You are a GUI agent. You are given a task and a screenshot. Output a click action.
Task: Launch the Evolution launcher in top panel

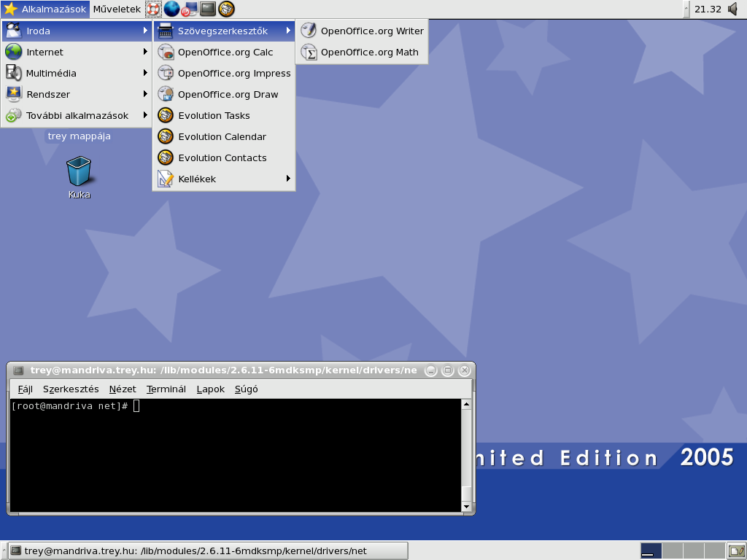point(226,9)
